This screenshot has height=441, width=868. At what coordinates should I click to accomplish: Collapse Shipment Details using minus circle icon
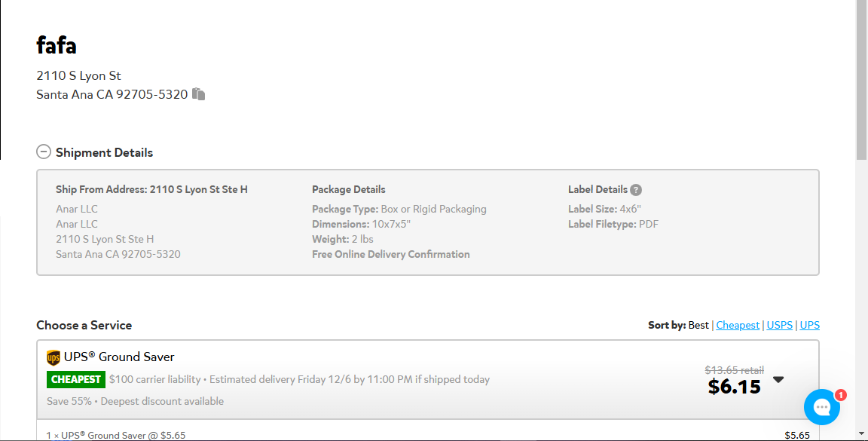coord(44,152)
